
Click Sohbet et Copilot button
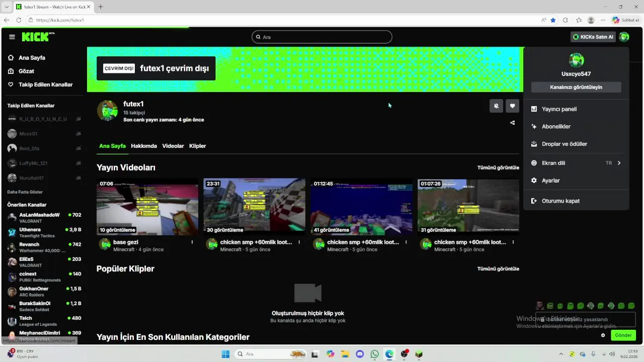[626, 20]
